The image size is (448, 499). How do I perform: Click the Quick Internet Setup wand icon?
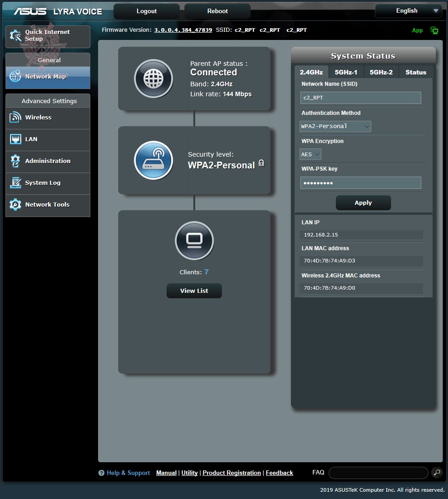(15, 35)
